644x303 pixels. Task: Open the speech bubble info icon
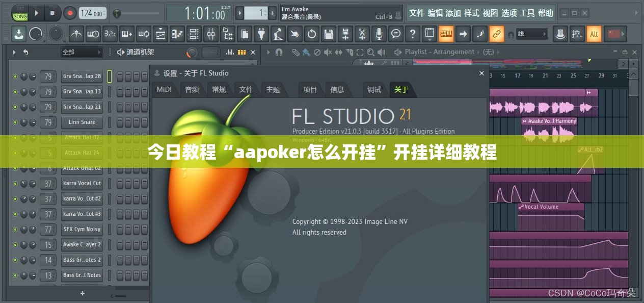pos(395,34)
